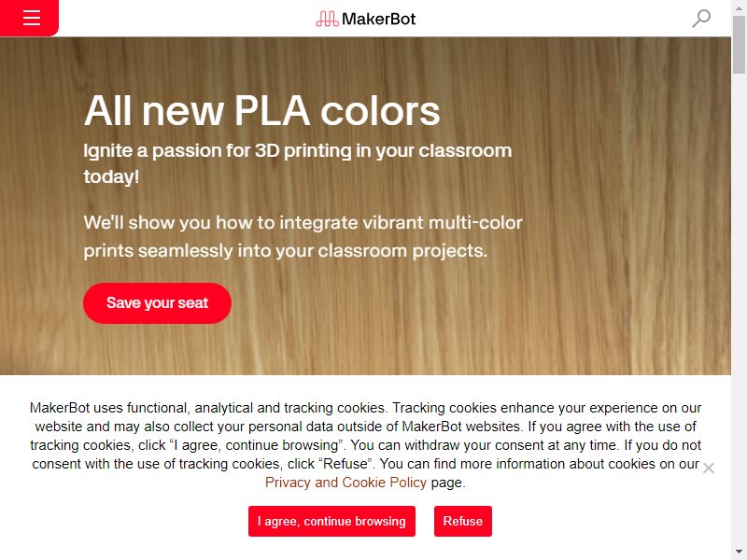Screen dimensions: 747x560
Task: Click the vertical scrollbar thumb
Action: [x=739, y=44]
